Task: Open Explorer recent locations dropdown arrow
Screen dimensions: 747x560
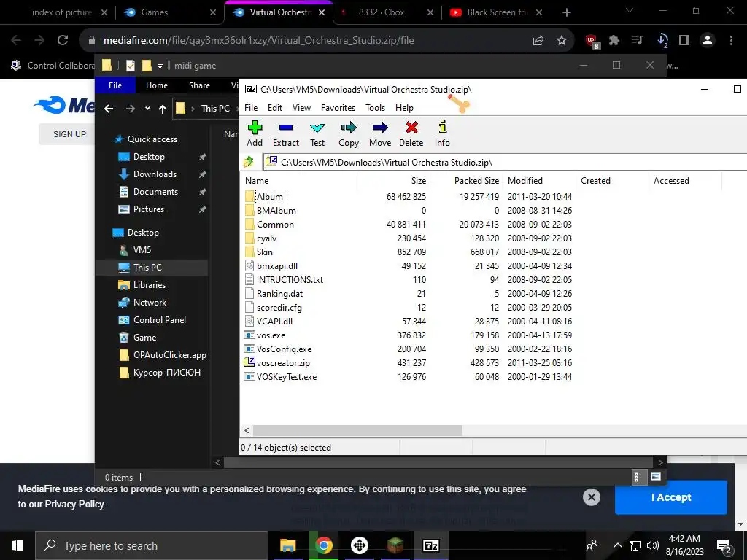Action: click(147, 109)
